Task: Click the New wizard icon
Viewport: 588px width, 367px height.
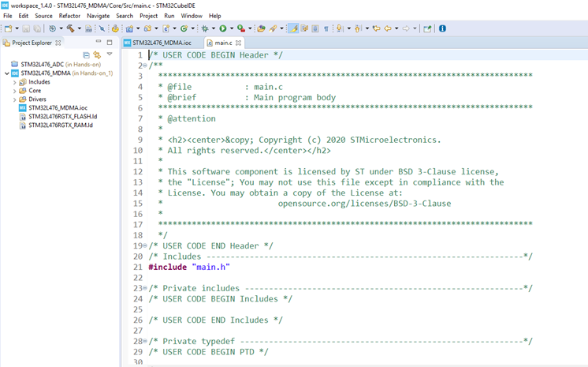Action: tap(8, 28)
